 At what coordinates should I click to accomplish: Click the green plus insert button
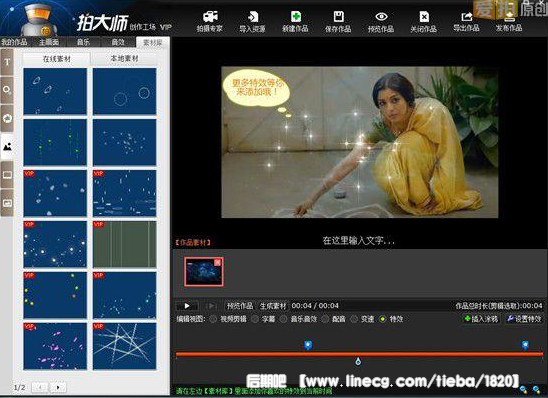pos(481,319)
